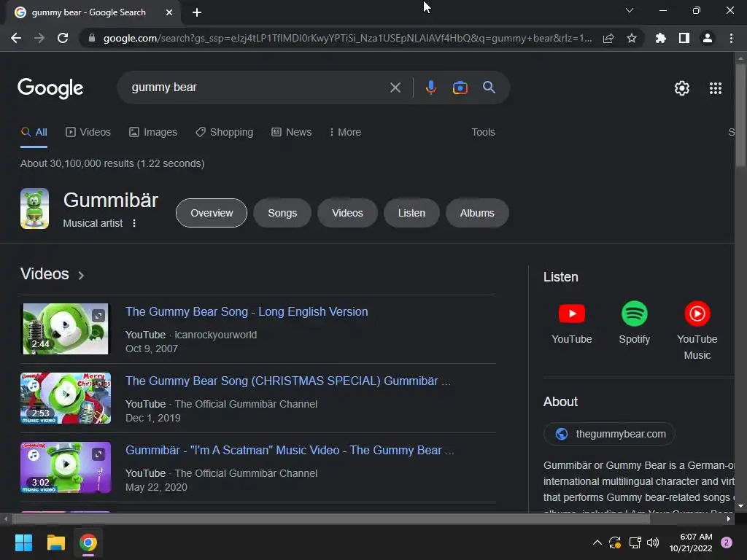Toggle the Chrome side panel
The image size is (747, 560).
[x=684, y=38]
